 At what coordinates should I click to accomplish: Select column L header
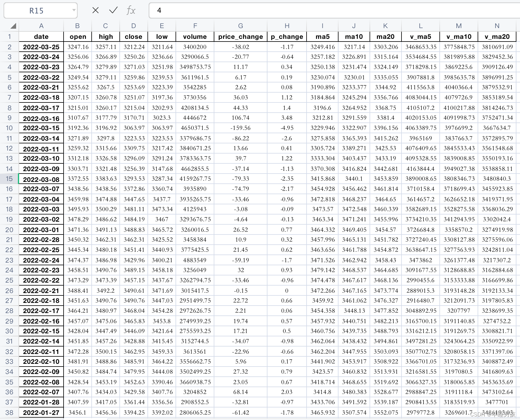point(421,26)
